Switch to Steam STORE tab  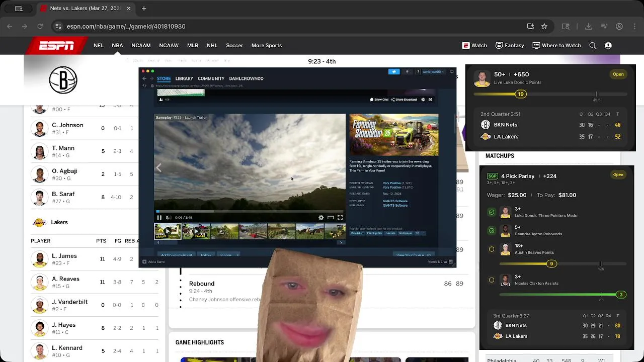164,78
